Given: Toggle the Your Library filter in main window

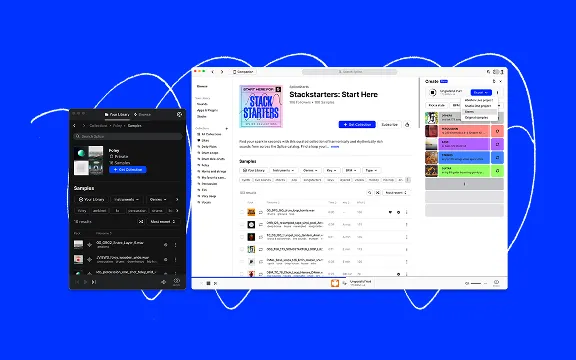Looking at the screenshot, I should 254,170.
